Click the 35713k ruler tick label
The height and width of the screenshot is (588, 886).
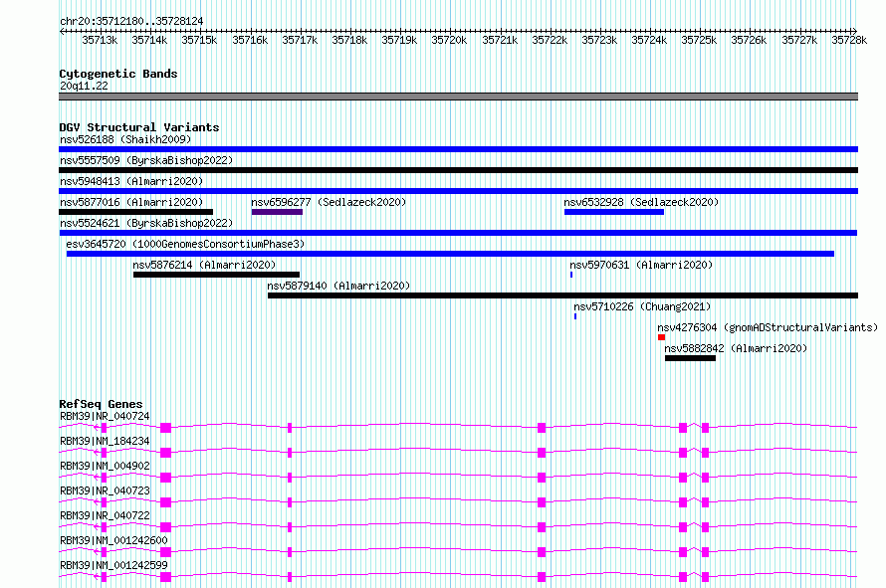[x=100, y=40]
